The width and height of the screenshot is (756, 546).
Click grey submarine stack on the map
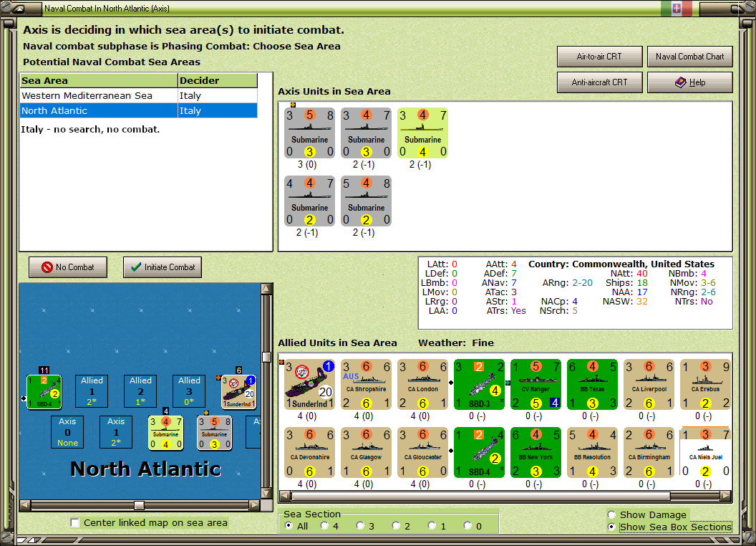point(215,433)
